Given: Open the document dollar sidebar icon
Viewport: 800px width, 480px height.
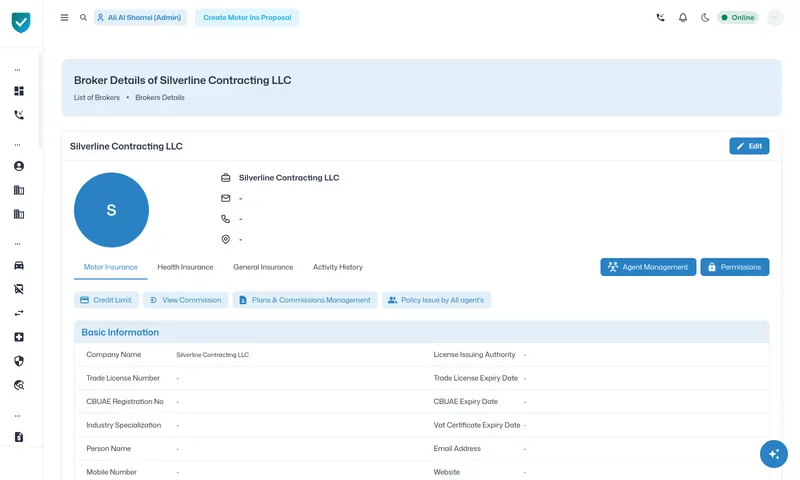Looking at the screenshot, I should [19, 437].
